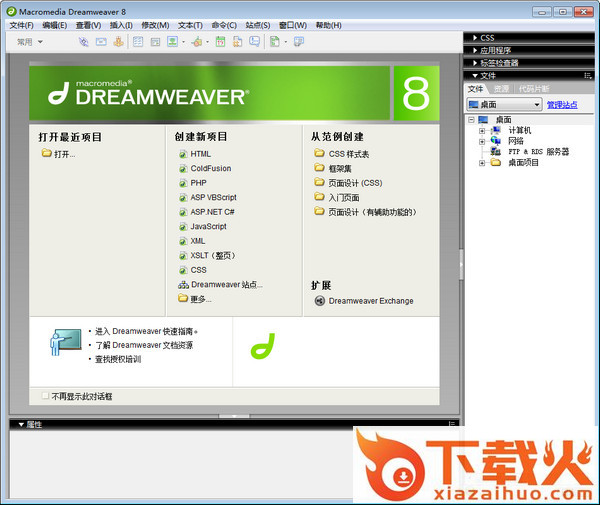Click the 桌面项目 folder icon in tree
The image size is (600, 505).
pyautogui.click(x=496, y=163)
